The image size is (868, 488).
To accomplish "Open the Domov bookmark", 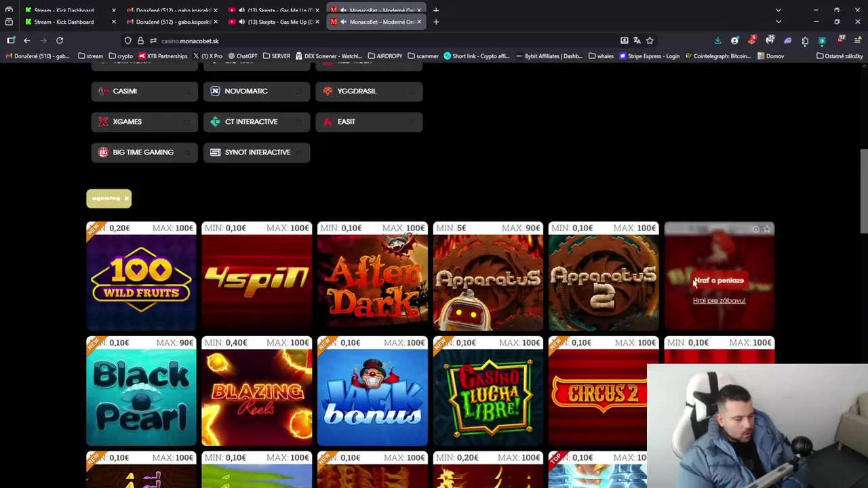I will (770, 56).
